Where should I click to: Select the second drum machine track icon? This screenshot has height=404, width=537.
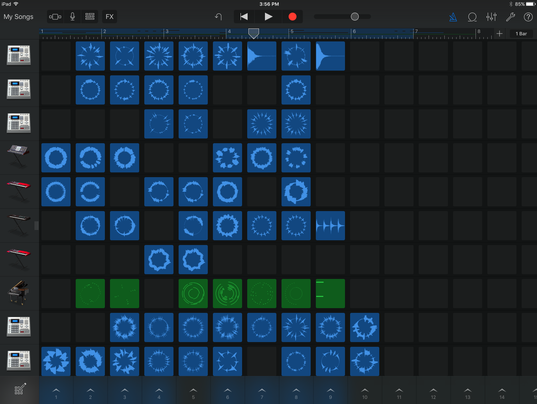coord(19,89)
